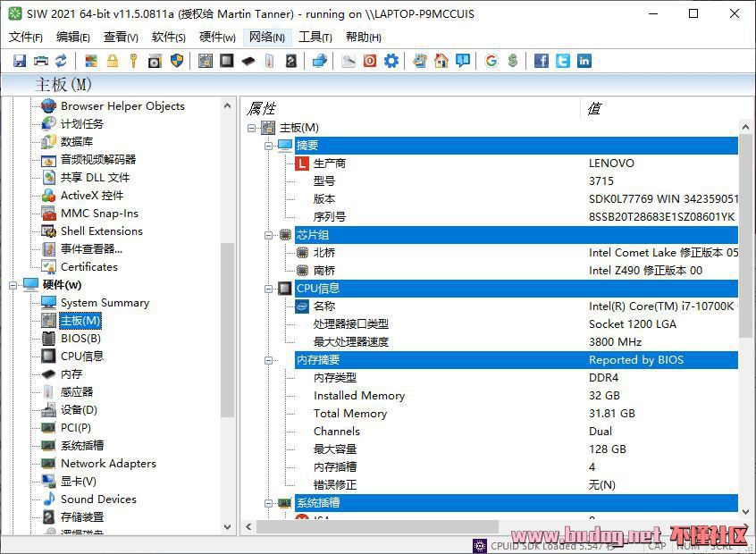Click the Google 'G' toolbar icon

pyautogui.click(x=491, y=61)
